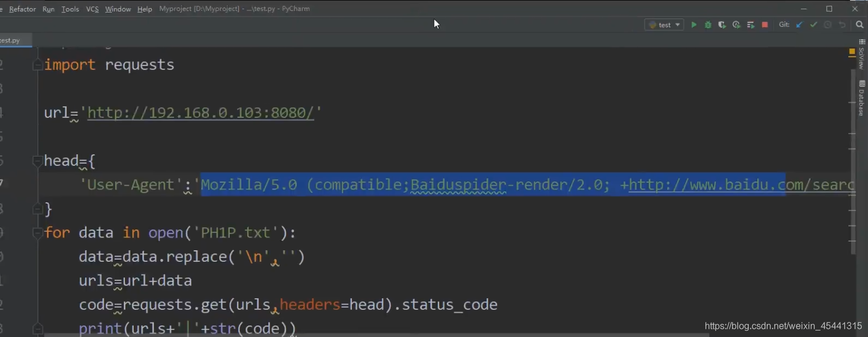
Task: Click 'Baiduspider-render/2.0' text
Action: click(x=506, y=185)
